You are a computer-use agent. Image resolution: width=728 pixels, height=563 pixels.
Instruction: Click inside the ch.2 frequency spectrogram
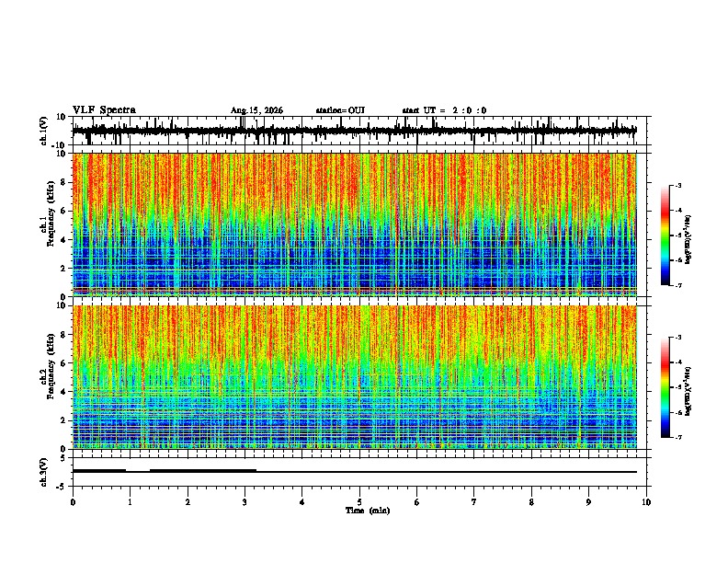click(x=355, y=377)
